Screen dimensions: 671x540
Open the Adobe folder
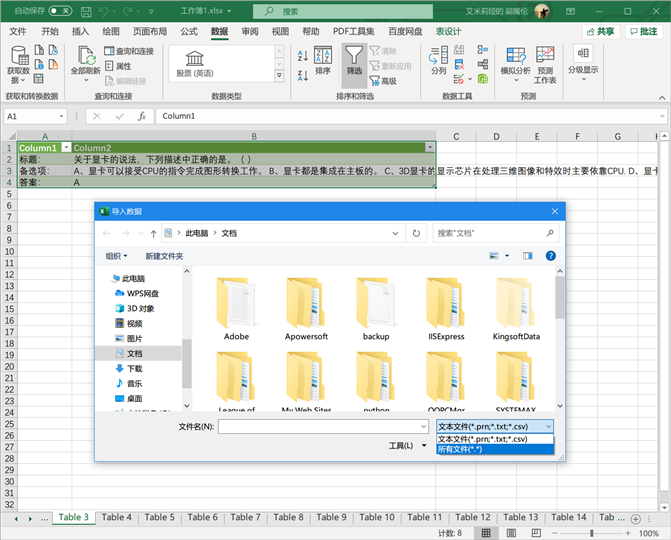coord(236,309)
